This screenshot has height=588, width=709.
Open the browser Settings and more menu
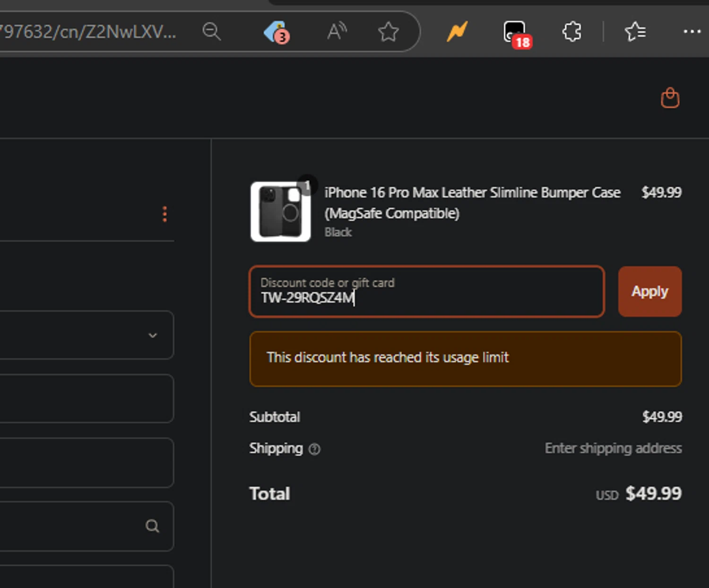point(692,32)
